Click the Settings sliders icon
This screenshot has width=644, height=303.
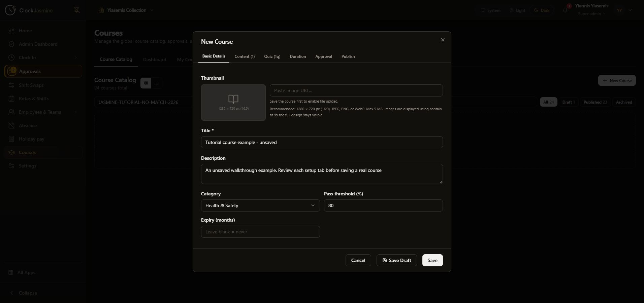click(11, 166)
